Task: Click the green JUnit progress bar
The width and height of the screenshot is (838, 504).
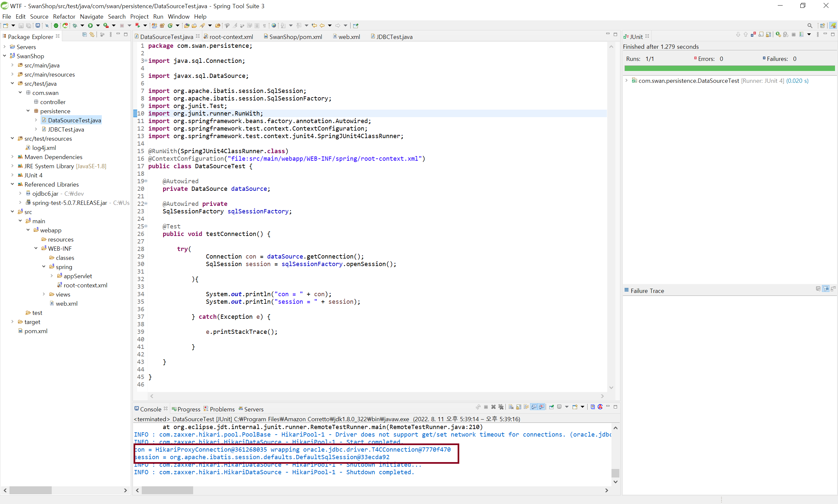Action: 729,69
